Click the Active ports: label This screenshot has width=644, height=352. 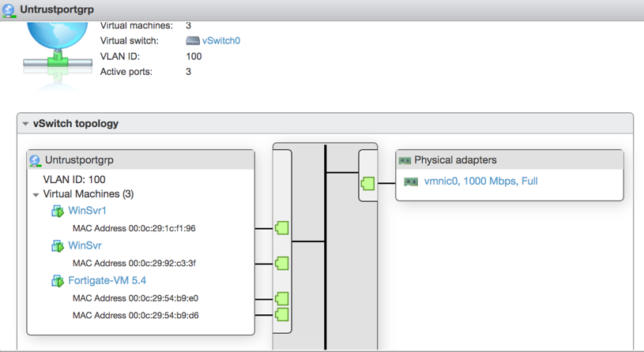126,72
